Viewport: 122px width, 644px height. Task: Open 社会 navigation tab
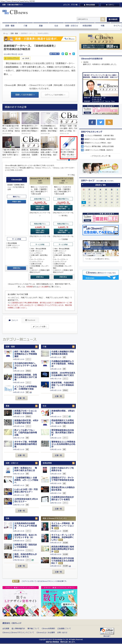click(56, 26)
